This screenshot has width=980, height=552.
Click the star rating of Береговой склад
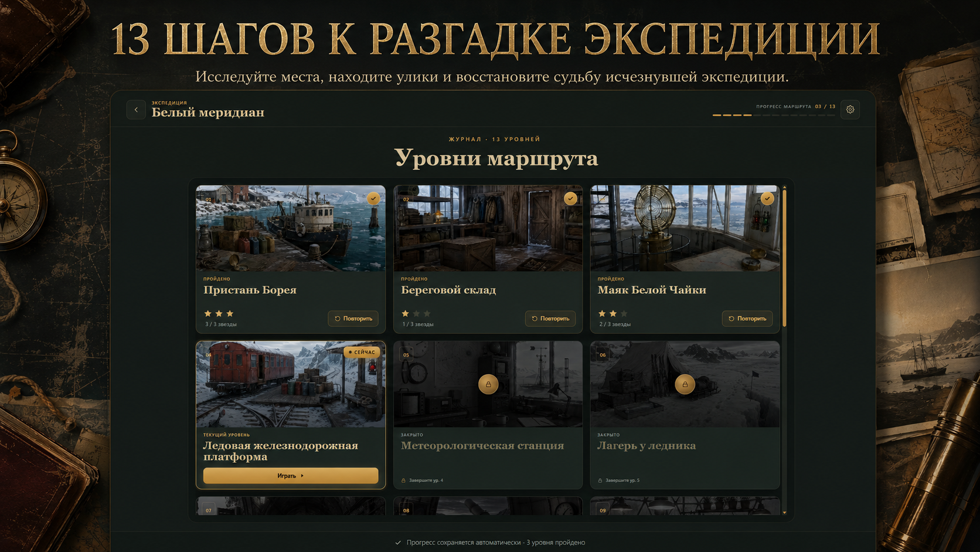(x=416, y=313)
